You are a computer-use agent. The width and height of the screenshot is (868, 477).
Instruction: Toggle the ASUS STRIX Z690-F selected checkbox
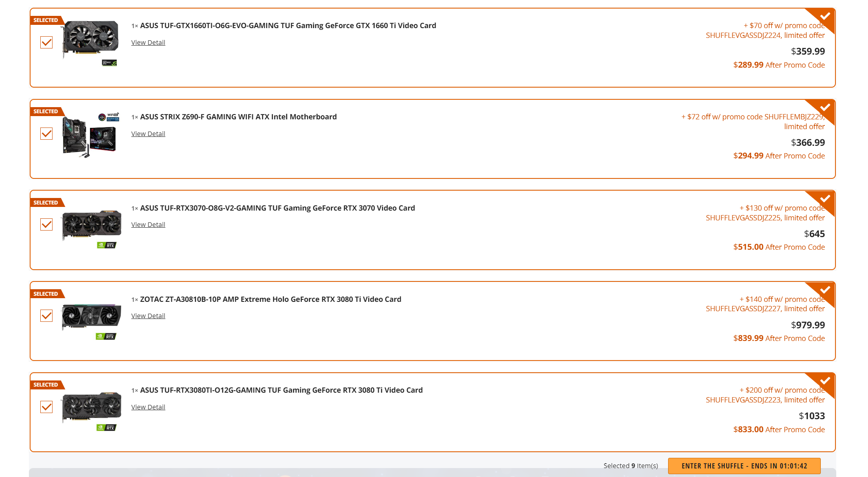click(x=47, y=133)
